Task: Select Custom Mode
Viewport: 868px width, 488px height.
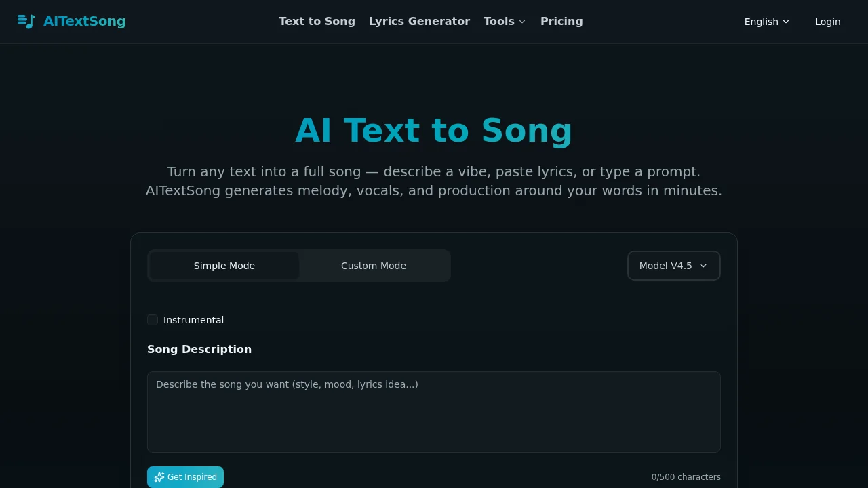Action: tap(374, 266)
